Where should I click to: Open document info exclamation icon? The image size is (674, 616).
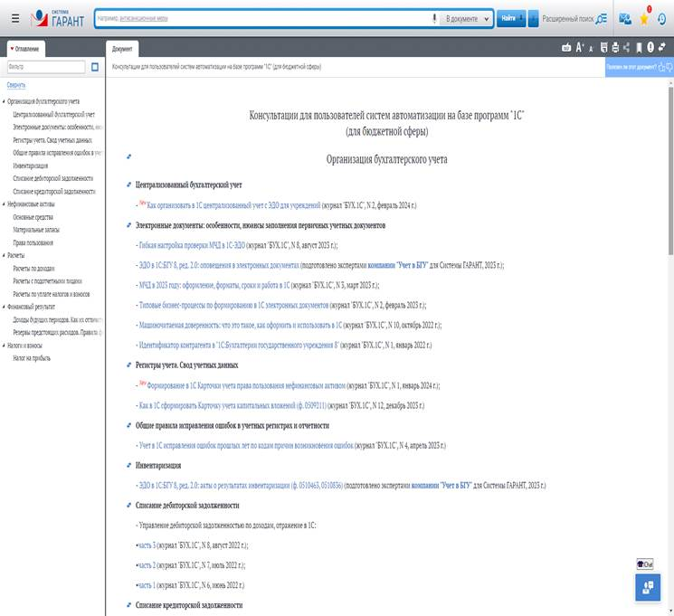tap(650, 48)
